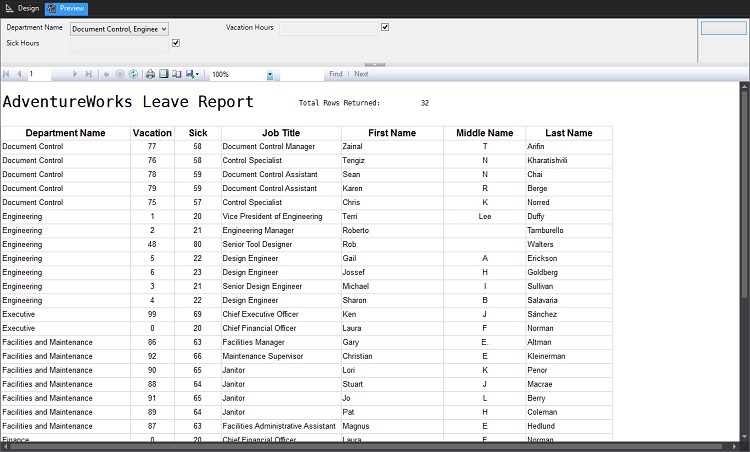The height and width of the screenshot is (452, 750).
Task: Go to the last page arrow
Action: point(89,74)
